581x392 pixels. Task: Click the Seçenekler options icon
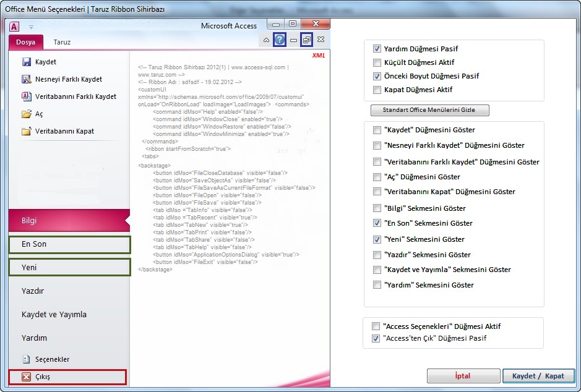[26, 359]
